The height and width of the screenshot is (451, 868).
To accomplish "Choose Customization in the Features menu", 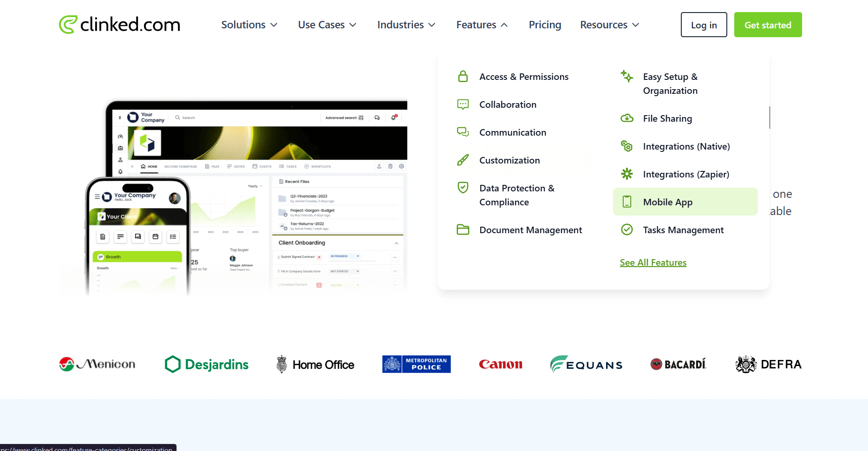I will point(509,160).
